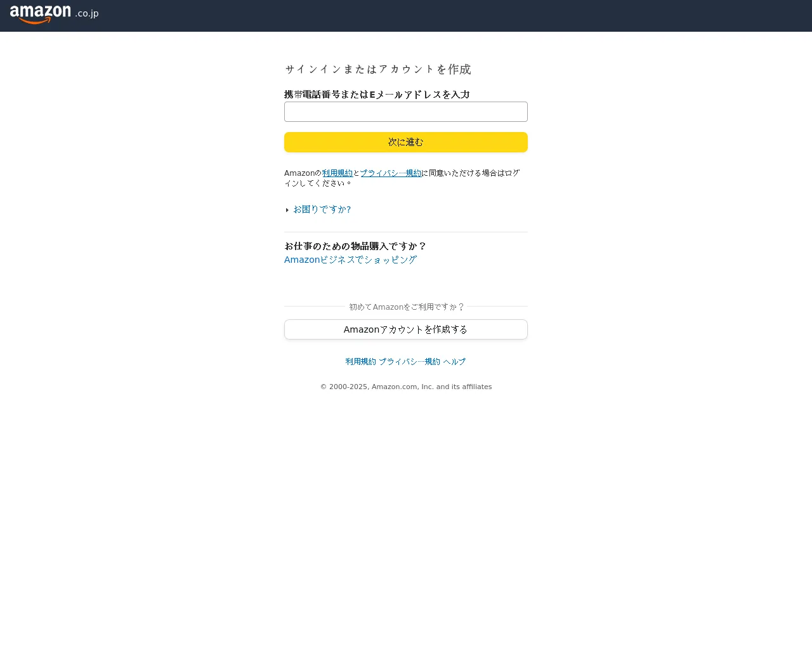Viewport: 812px width, 650px height.
Task: Click the yellow 次に進む button
Action: pos(406,142)
